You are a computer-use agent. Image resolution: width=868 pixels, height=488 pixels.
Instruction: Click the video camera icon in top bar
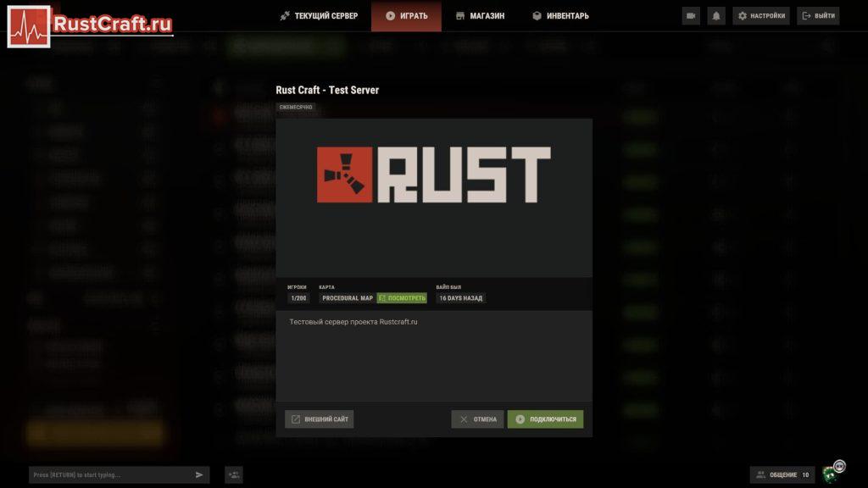691,16
